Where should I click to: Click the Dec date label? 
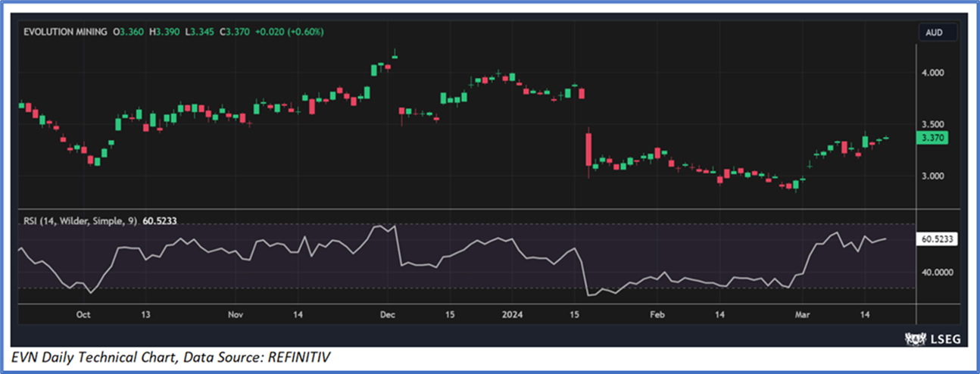point(388,314)
